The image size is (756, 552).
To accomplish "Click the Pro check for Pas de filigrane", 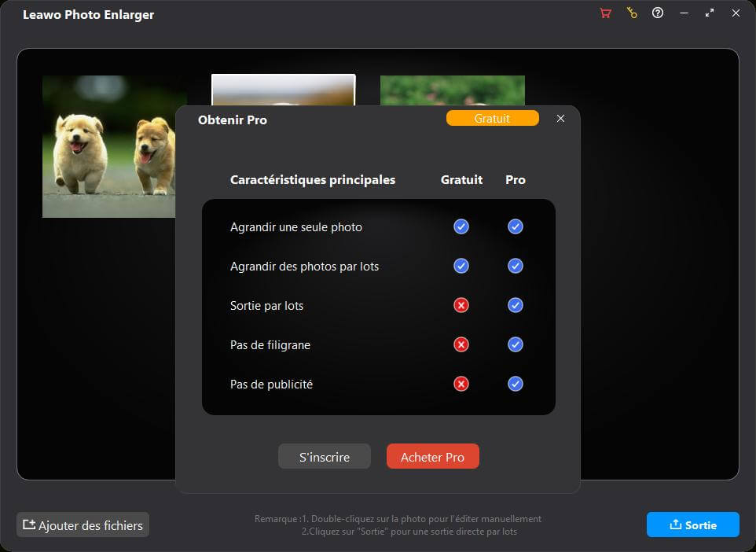I will tap(515, 344).
